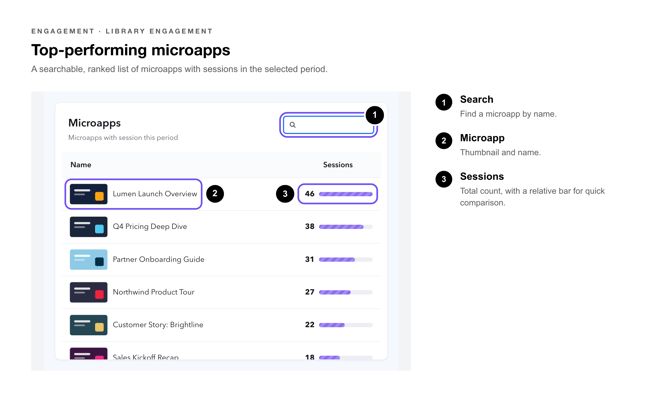Open the Customer Story: Brightline thumbnail

click(88, 325)
